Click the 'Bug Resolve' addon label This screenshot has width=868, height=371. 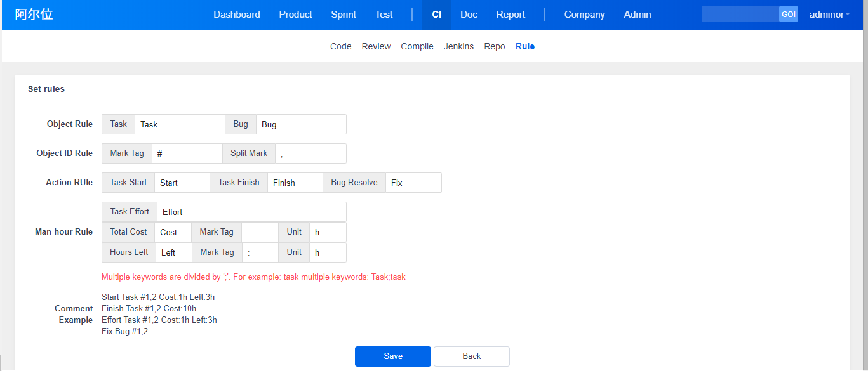click(x=354, y=183)
